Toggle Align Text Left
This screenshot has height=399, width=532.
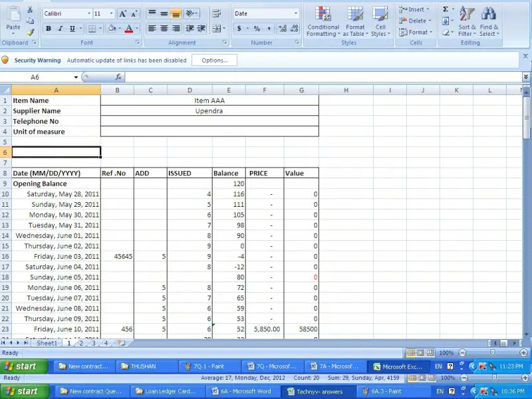(x=152, y=29)
